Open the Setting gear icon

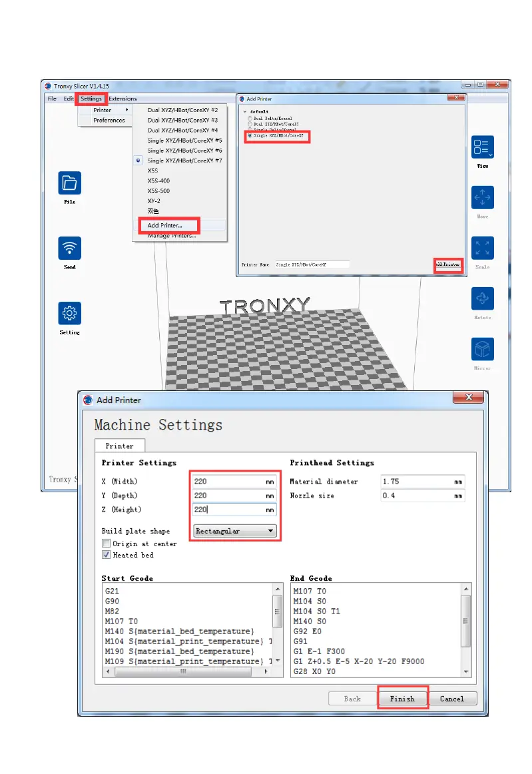pos(70,314)
